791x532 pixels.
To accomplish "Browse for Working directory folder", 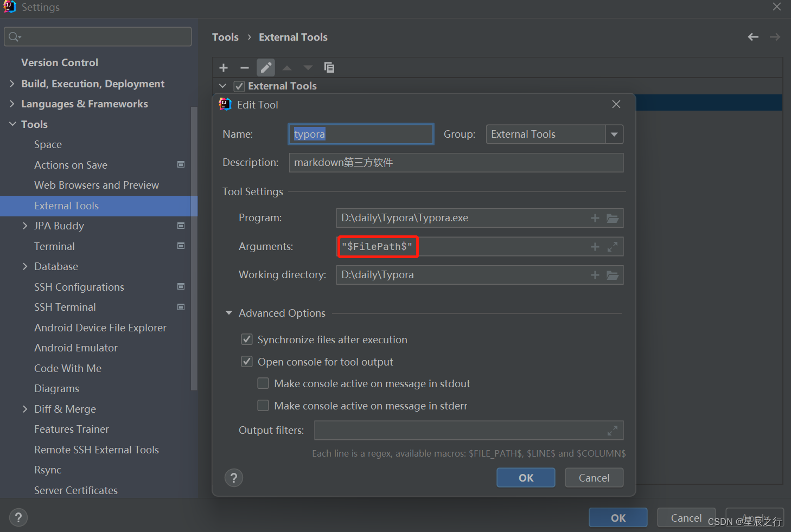I will (613, 275).
